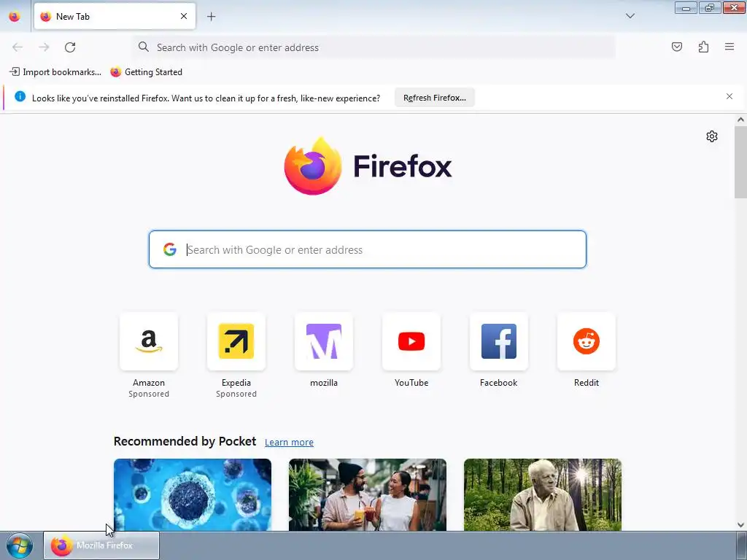Click the Firefox logo on the page
The width and height of the screenshot is (747, 560).
pyautogui.click(x=368, y=166)
